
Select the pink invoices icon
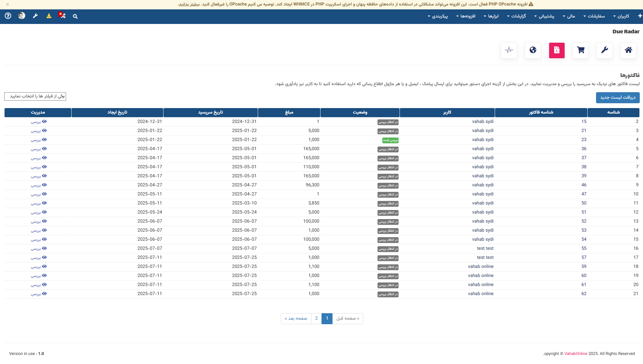pyautogui.click(x=557, y=50)
